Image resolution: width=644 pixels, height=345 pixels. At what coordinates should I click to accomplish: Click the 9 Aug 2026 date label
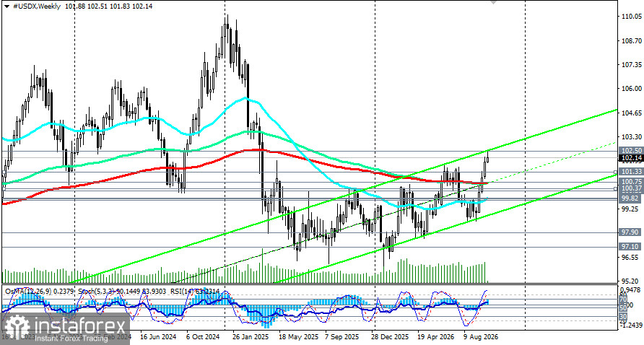coord(482,336)
